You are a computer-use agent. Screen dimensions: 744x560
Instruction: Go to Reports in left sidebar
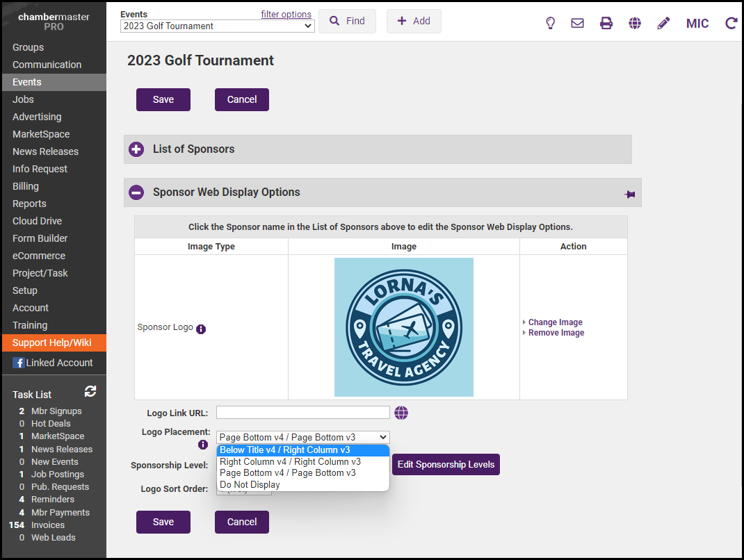[x=29, y=204]
